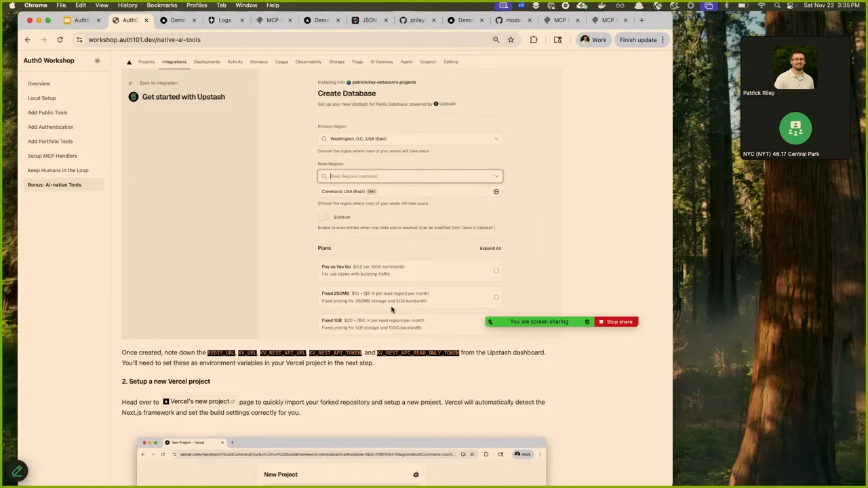This screenshot has height=488, width=868.
Task: Click the green NYC weather widget icon
Action: (x=795, y=128)
